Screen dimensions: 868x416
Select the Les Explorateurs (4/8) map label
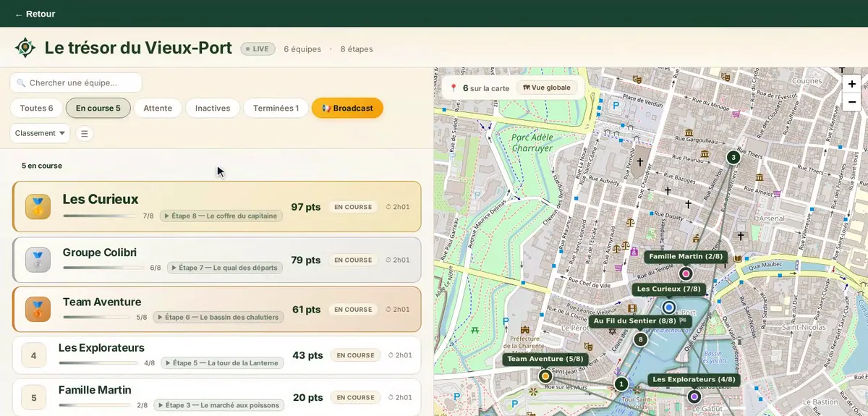coord(694,379)
